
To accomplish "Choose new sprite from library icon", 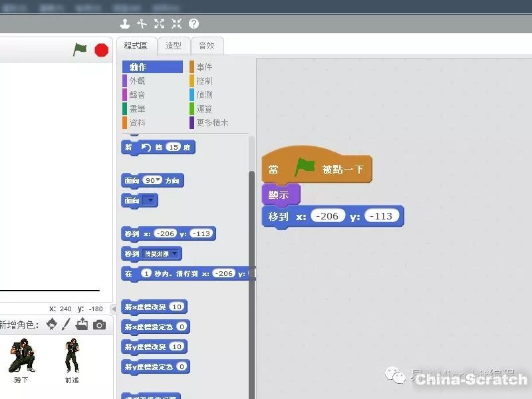I will (51, 325).
